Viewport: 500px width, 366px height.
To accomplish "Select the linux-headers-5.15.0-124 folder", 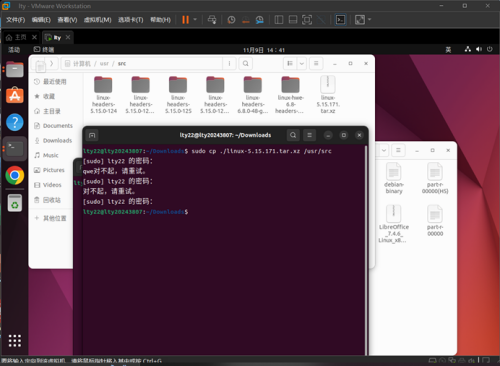I will 103,95.
